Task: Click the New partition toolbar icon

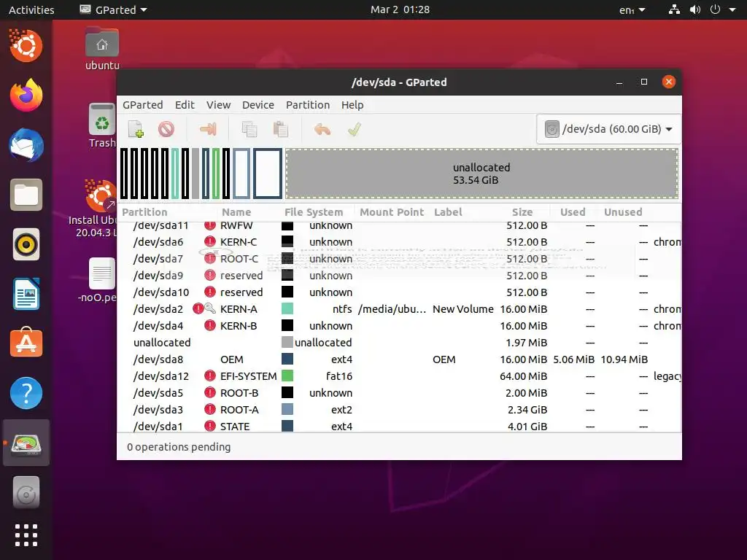Action: pyautogui.click(x=136, y=129)
